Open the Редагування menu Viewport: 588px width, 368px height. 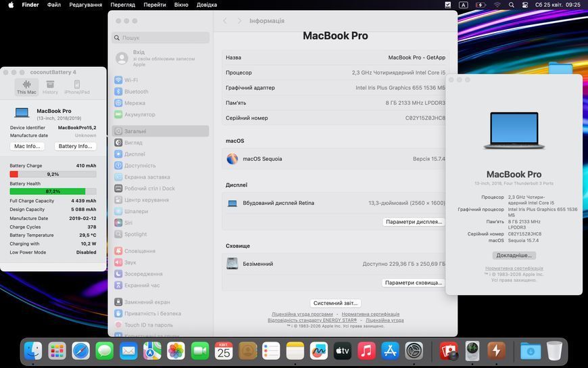[x=86, y=5]
